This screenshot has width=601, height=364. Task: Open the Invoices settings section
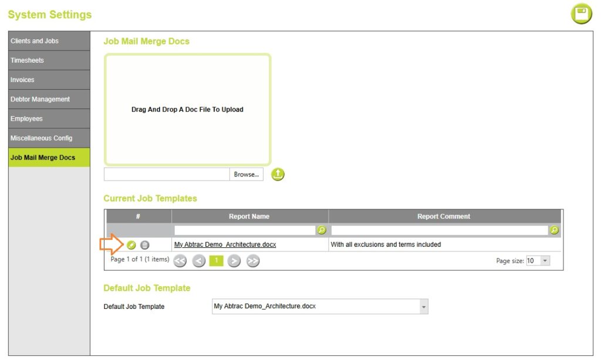(49, 80)
